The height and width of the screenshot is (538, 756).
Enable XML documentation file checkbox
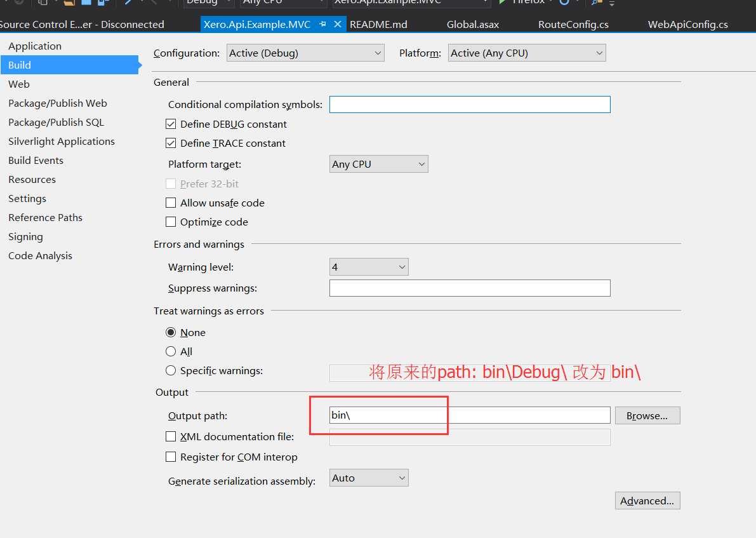(x=171, y=437)
